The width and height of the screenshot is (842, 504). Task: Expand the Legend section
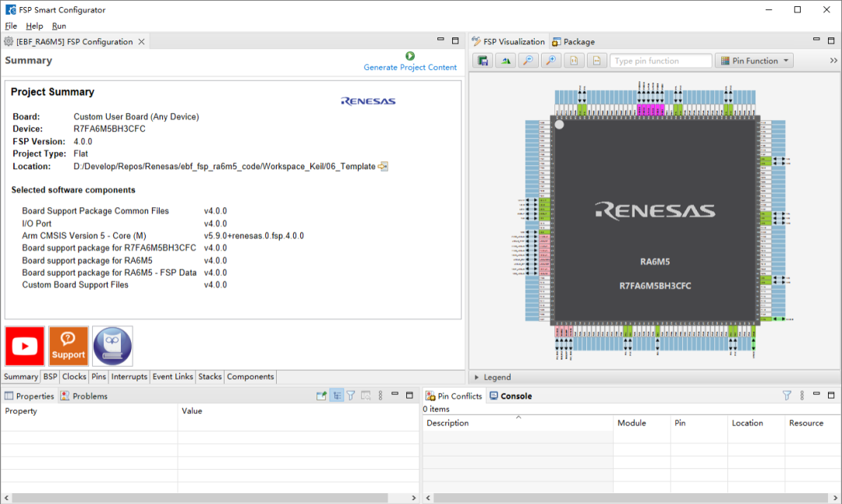(x=476, y=377)
